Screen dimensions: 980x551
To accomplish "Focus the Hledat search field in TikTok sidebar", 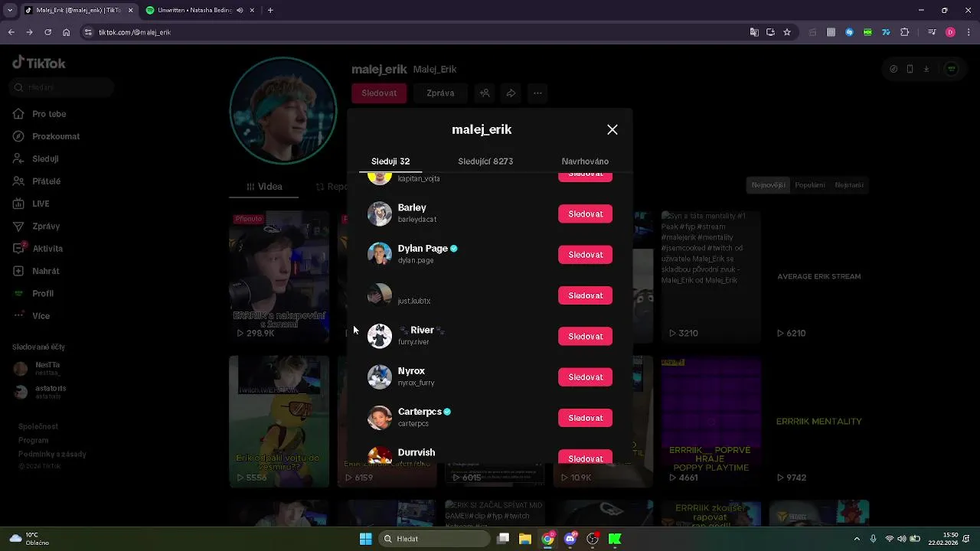I will (x=63, y=87).
